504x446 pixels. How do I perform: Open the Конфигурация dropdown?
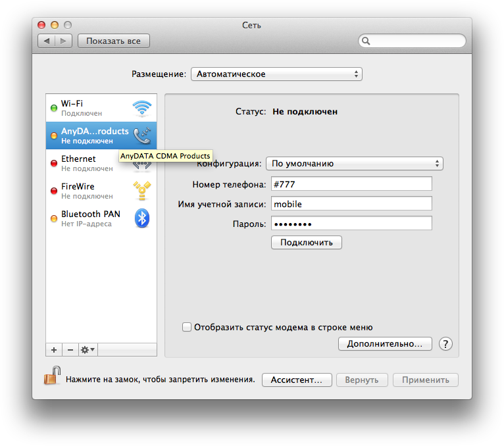[x=354, y=164]
